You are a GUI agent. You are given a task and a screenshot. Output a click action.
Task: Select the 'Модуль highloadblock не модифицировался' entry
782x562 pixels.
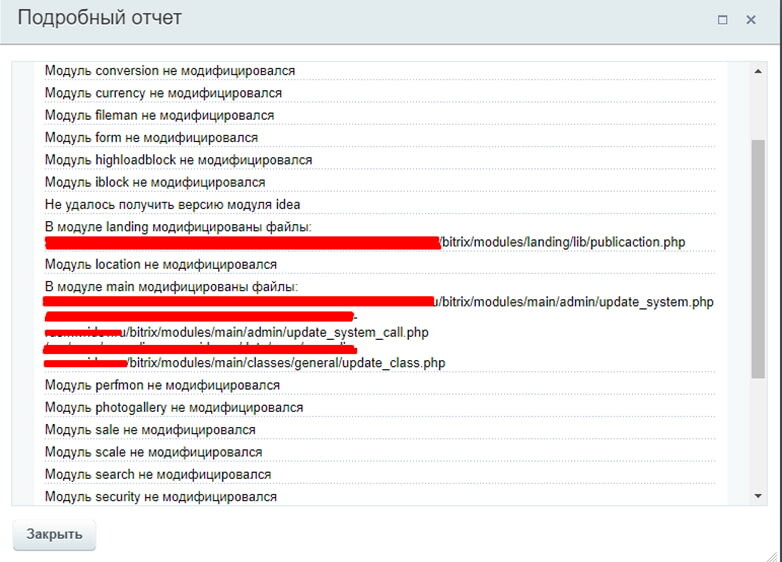178,160
